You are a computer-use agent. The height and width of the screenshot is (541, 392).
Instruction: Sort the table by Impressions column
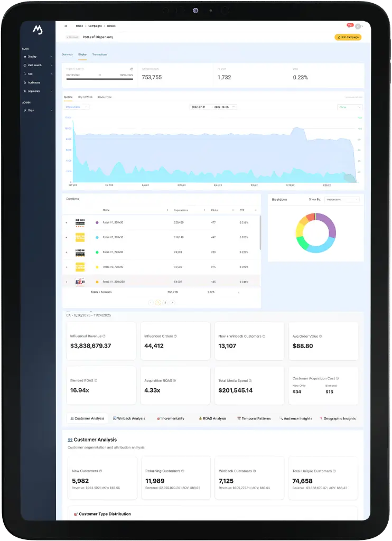[x=204, y=210]
